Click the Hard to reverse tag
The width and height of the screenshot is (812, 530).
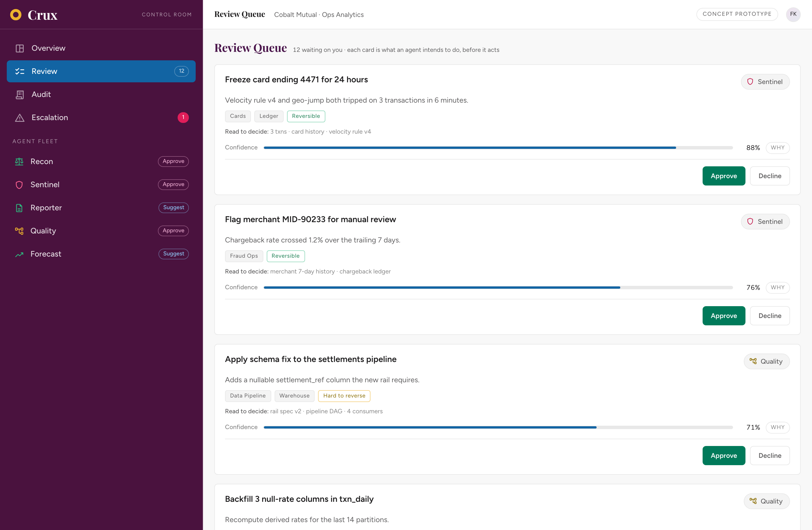344,396
